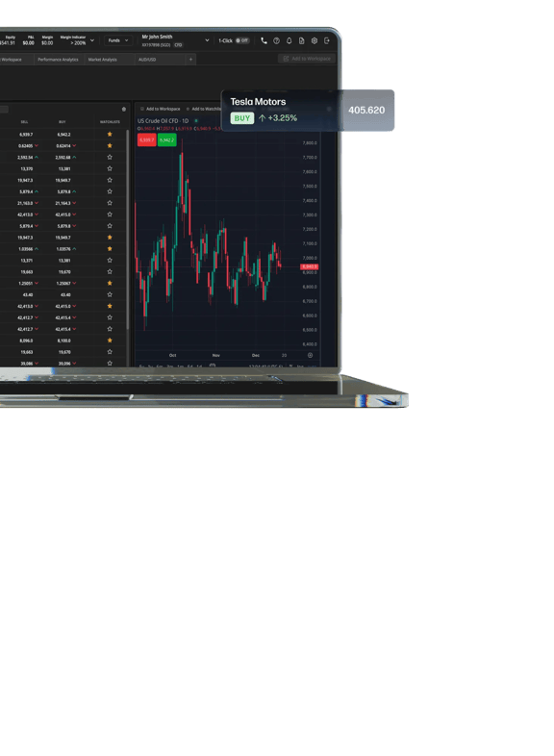Star the row with sell price 39,086

110,363
